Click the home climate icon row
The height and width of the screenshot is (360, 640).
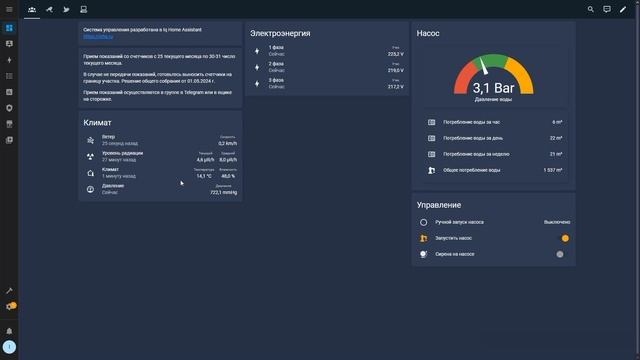(90, 173)
